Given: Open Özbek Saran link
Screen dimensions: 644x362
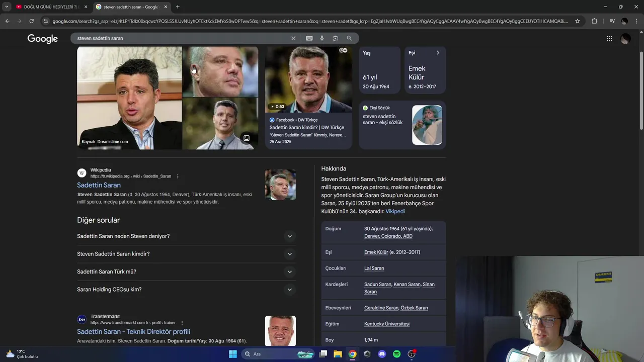Looking at the screenshot, I should point(415,308).
